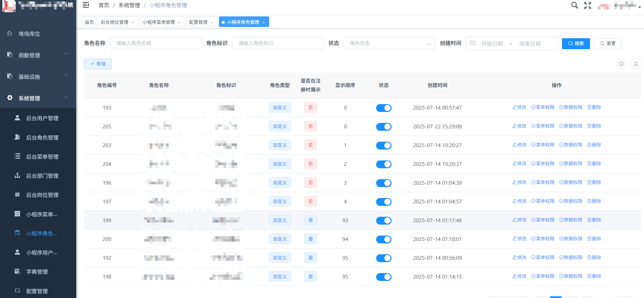This screenshot has height=298, width=644.
Task: Click 小程序角色 icon in sidebar
Action: 17,233
